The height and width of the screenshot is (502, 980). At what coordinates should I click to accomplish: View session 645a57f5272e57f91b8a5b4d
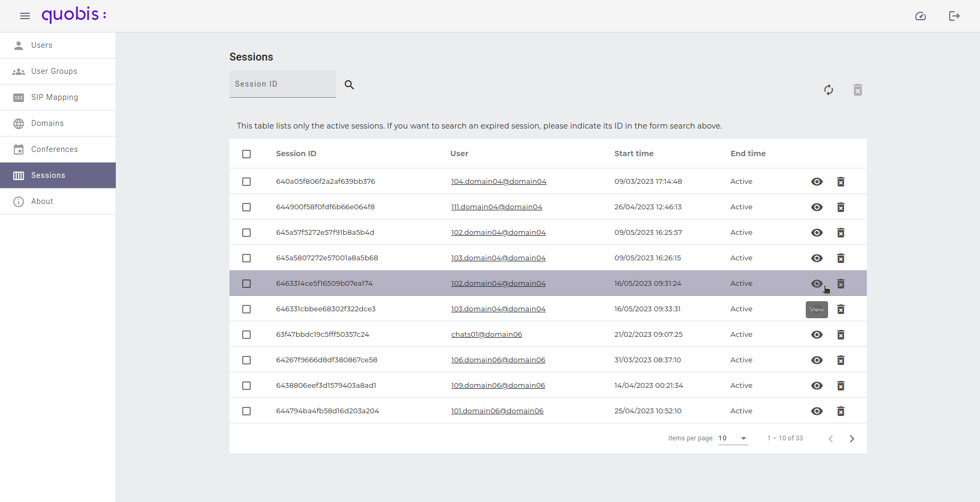pyautogui.click(x=817, y=233)
